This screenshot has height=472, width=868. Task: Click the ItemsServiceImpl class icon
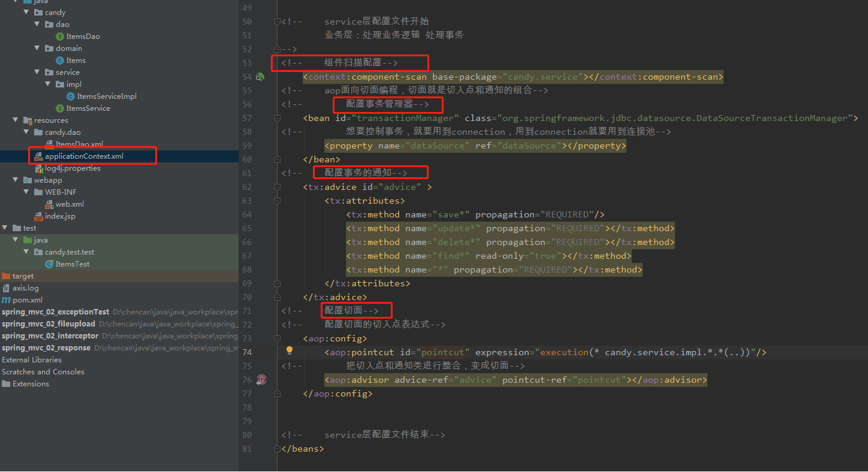point(71,96)
